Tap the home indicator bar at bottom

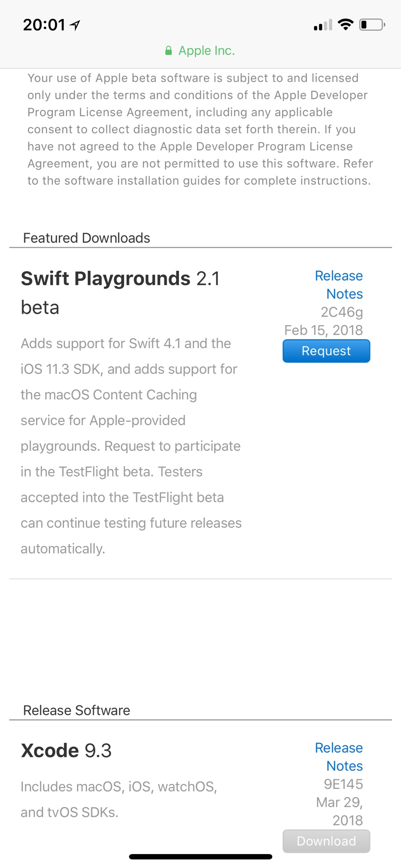(x=200, y=857)
